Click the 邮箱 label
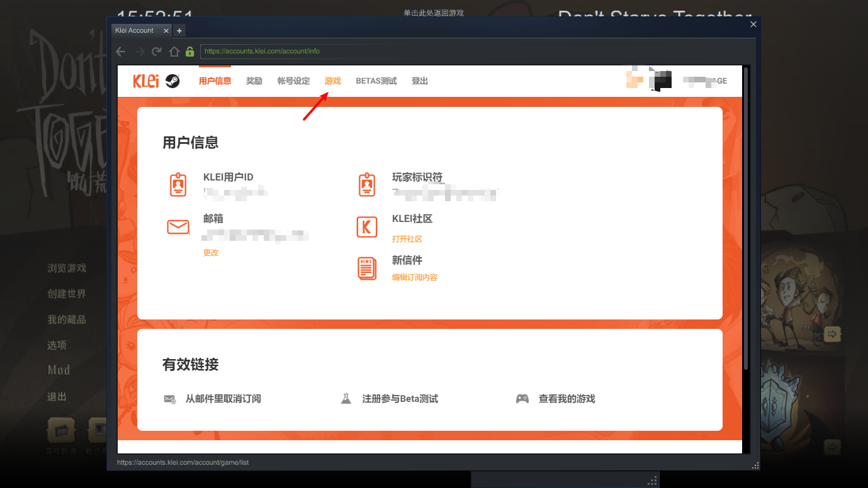Viewport: 868px width, 488px height. (x=213, y=219)
